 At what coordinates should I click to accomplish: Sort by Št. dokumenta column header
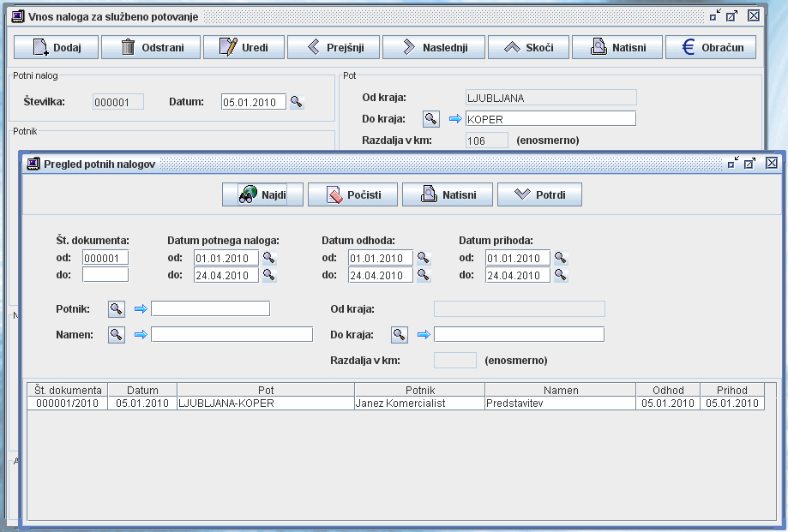point(68,390)
